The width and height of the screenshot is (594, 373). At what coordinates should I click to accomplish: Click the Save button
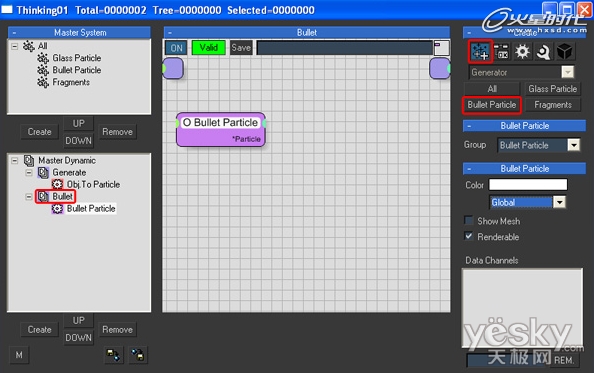pos(241,48)
